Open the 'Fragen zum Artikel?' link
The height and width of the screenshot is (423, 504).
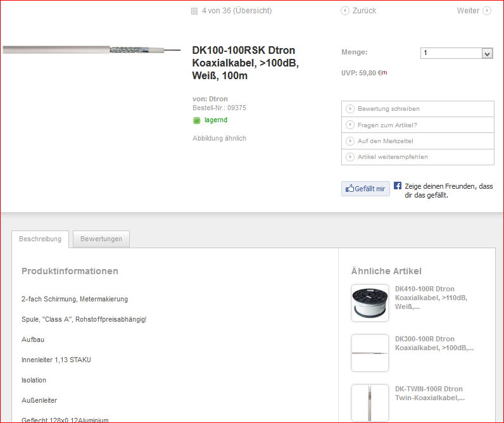point(387,125)
